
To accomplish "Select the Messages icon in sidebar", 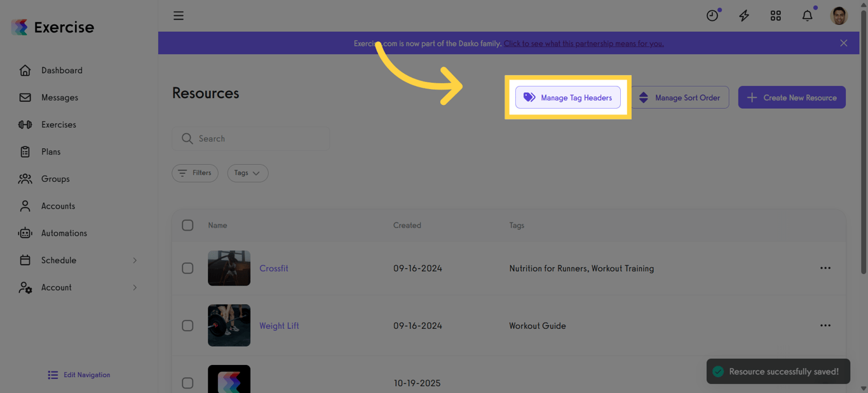I will click(25, 97).
